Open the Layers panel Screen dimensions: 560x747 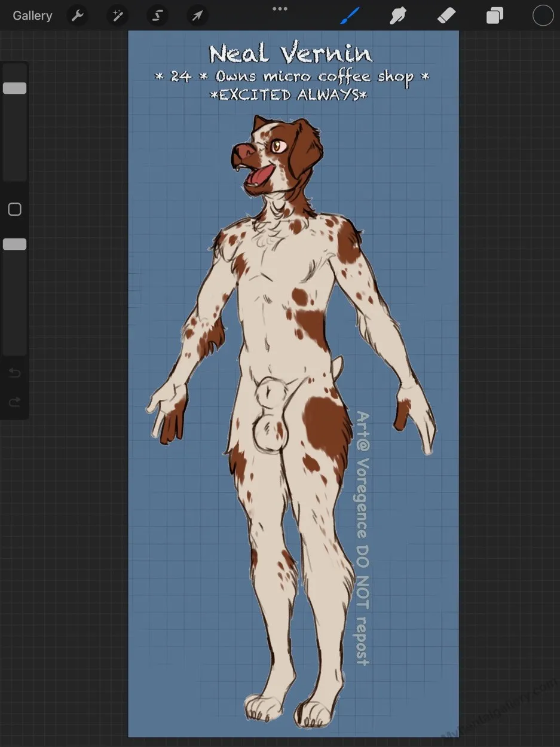pyautogui.click(x=495, y=16)
